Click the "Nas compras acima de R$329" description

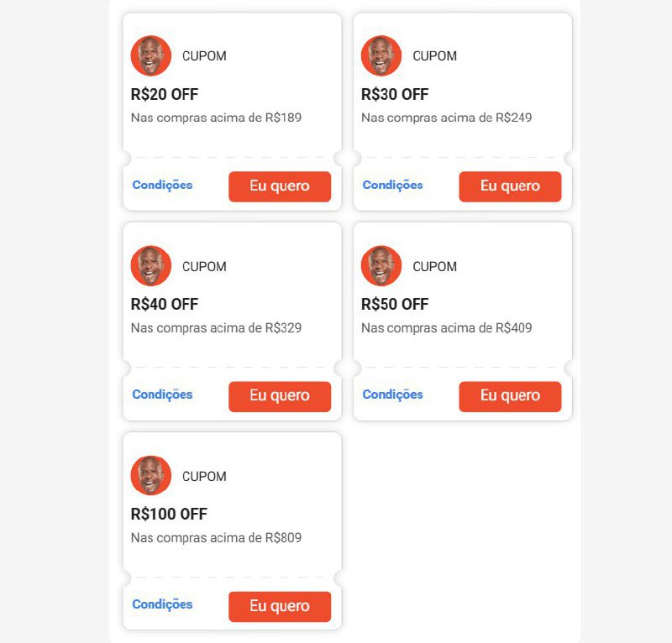216,327
